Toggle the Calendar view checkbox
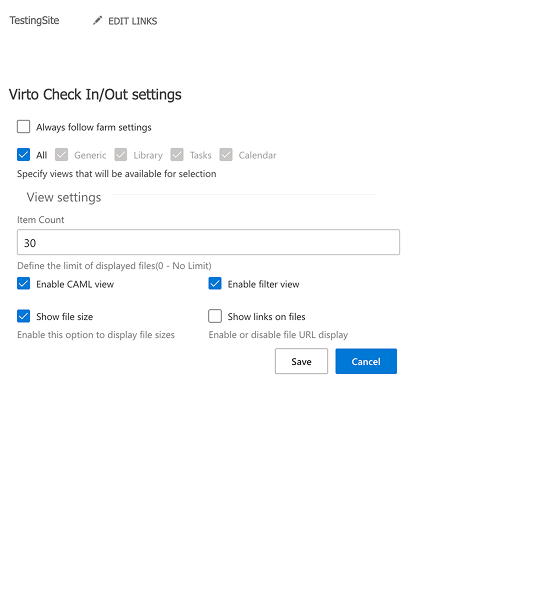Image resolution: width=555 pixels, height=601 pixels. [x=226, y=155]
